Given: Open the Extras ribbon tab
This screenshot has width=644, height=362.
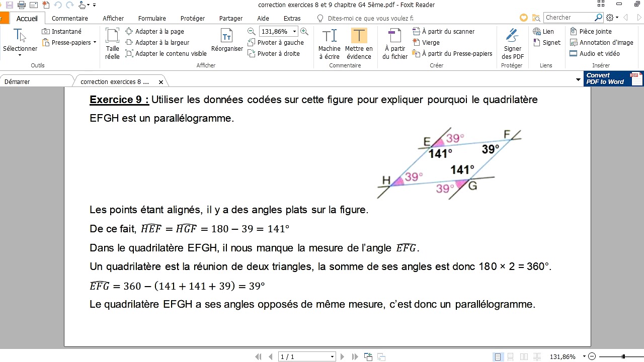Looking at the screenshot, I should coord(292,18).
